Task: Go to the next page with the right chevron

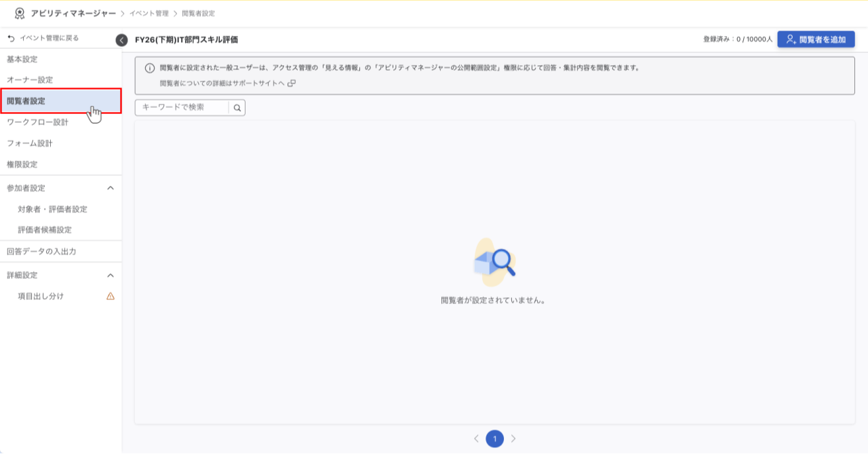Action: point(513,438)
